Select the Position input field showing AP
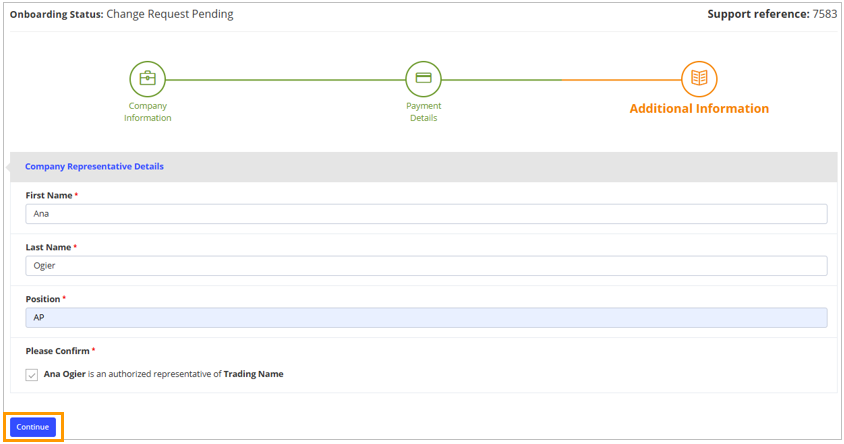Image resolution: width=844 pixels, height=444 pixels. [x=426, y=317]
